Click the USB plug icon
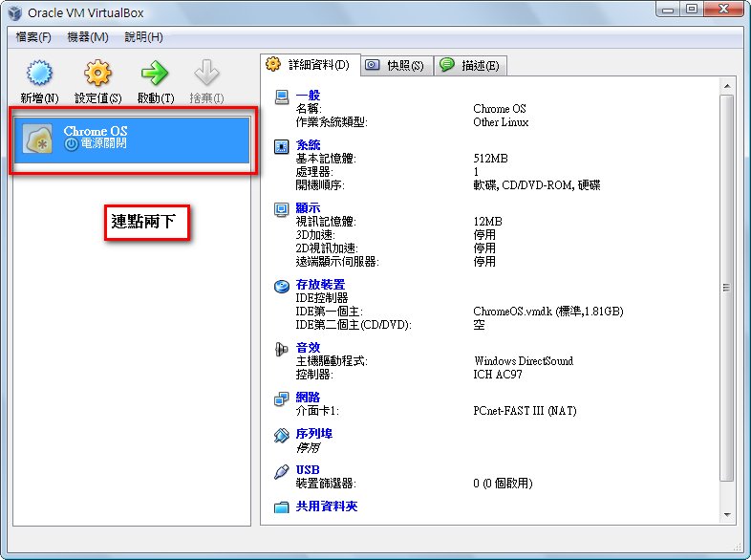The width and height of the screenshot is (751, 560). click(282, 471)
